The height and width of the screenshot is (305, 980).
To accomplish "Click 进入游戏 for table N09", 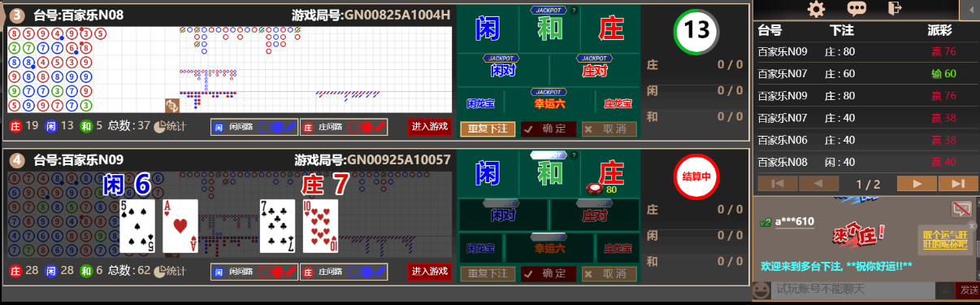I will (429, 272).
